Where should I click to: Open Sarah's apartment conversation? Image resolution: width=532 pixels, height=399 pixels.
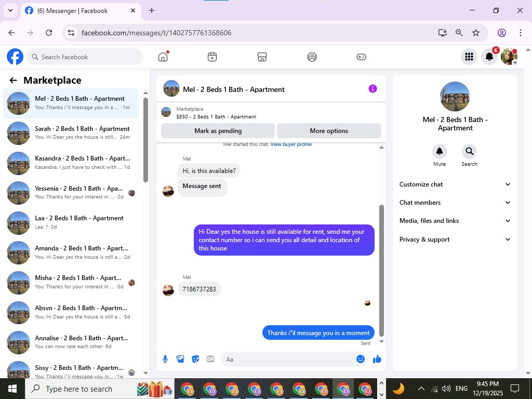71,133
